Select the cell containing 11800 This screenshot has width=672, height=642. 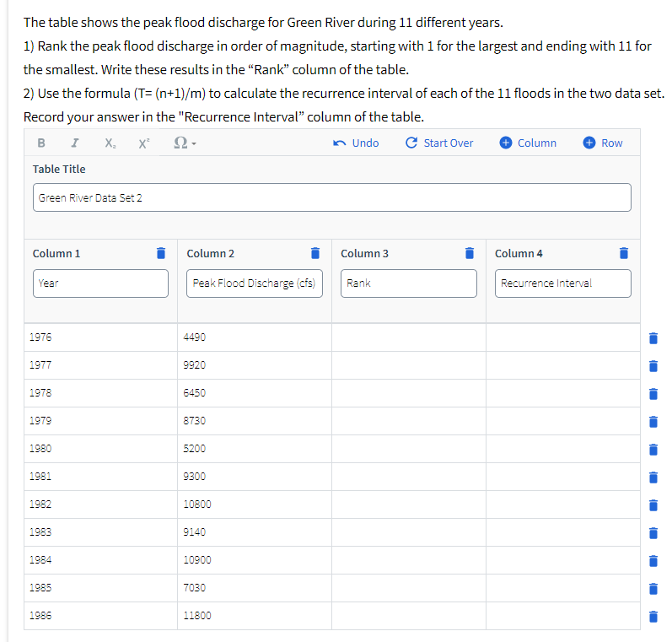pos(255,616)
